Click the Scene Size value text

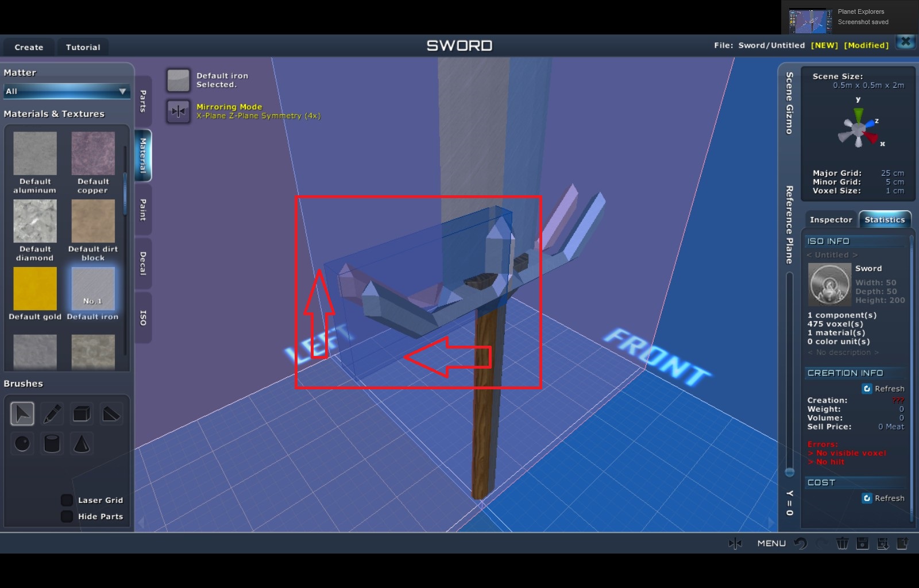point(868,85)
